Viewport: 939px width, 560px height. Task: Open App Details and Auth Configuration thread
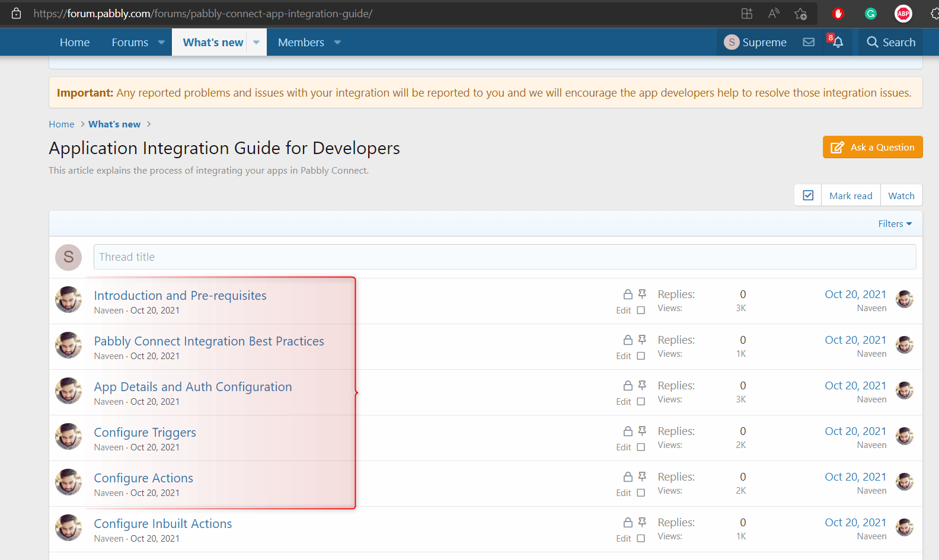(193, 386)
